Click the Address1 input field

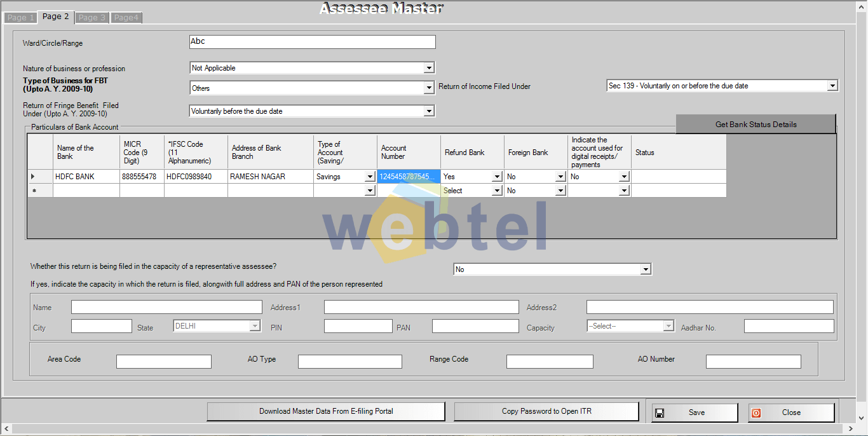tap(421, 308)
